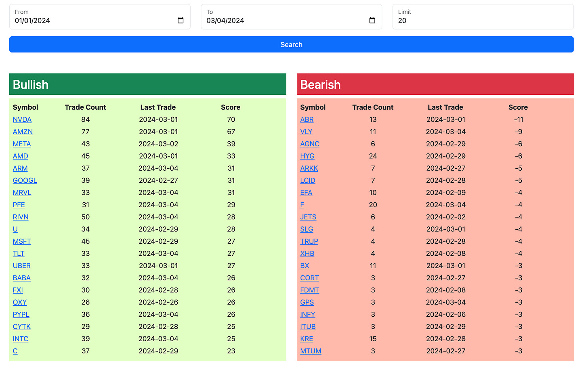Open the PYPL symbol link
Screen dimensions: 588x376
[21, 314]
